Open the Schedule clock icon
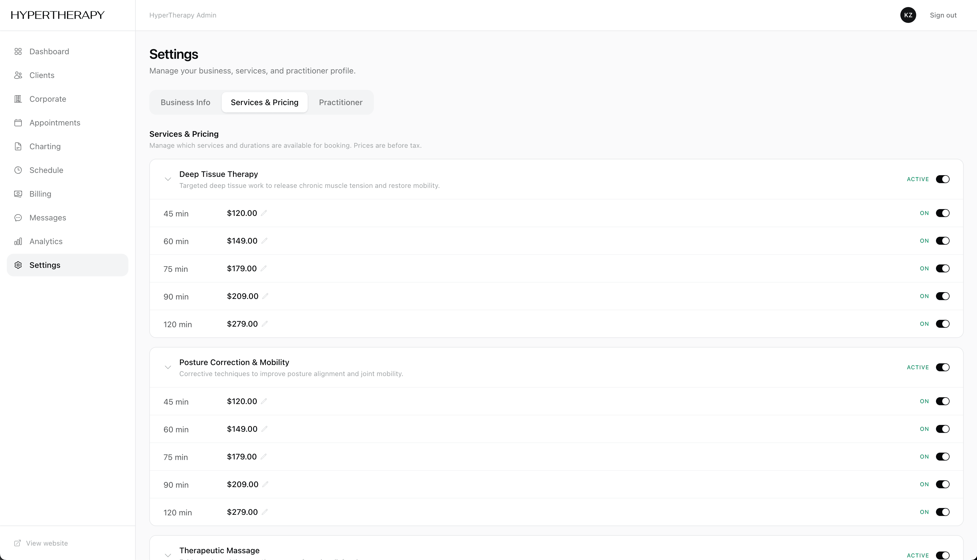Viewport: 977px width, 560px height. (x=18, y=170)
